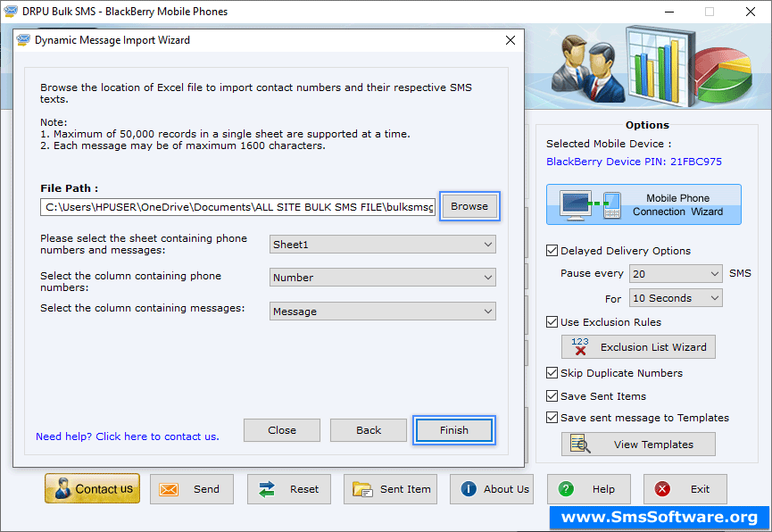Open the Pause every 20 SMS dropdown
Viewport: 772px width, 532px height.
pos(676,273)
